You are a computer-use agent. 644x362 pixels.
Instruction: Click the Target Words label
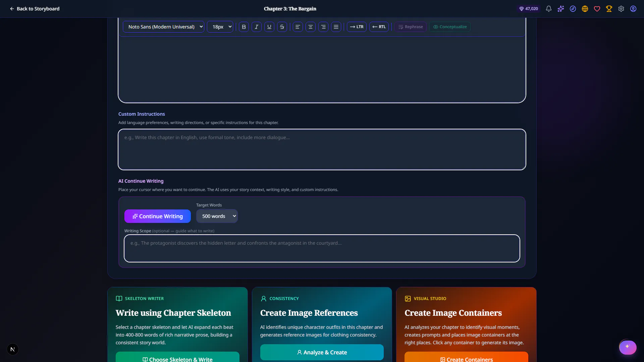coord(209,205)
